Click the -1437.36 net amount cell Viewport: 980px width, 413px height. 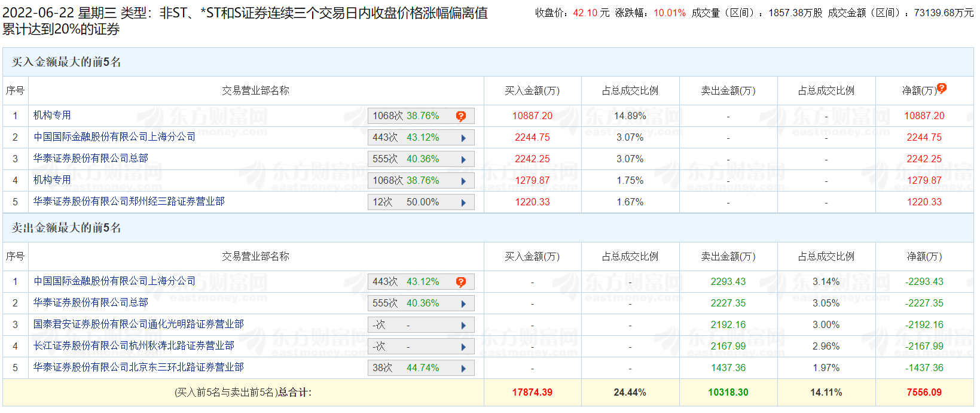pos(924,368)
